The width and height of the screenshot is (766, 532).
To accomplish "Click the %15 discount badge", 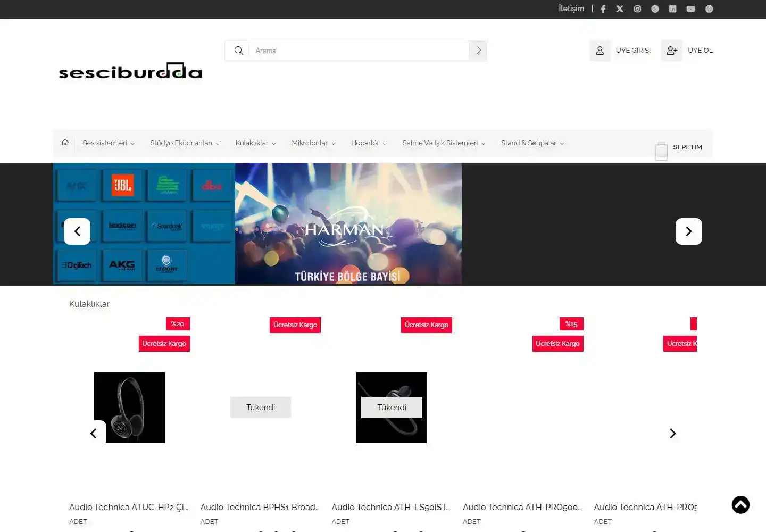I will (571, 324).
